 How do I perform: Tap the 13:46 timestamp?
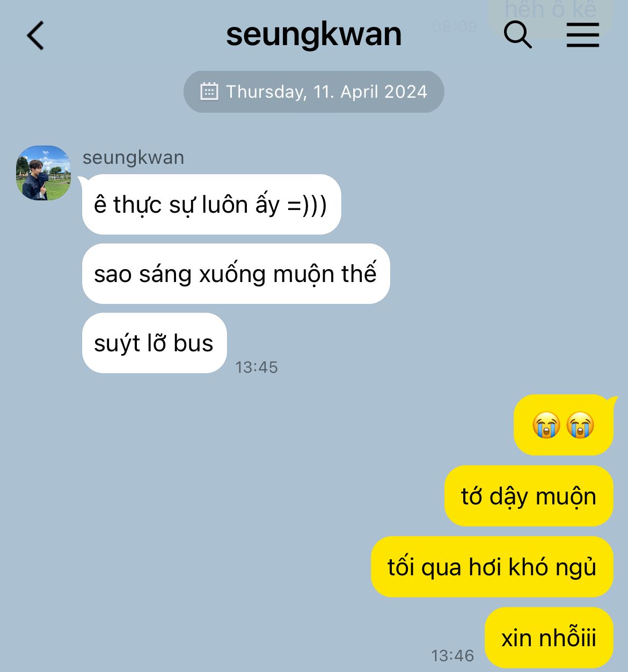(x=452, y=655)
